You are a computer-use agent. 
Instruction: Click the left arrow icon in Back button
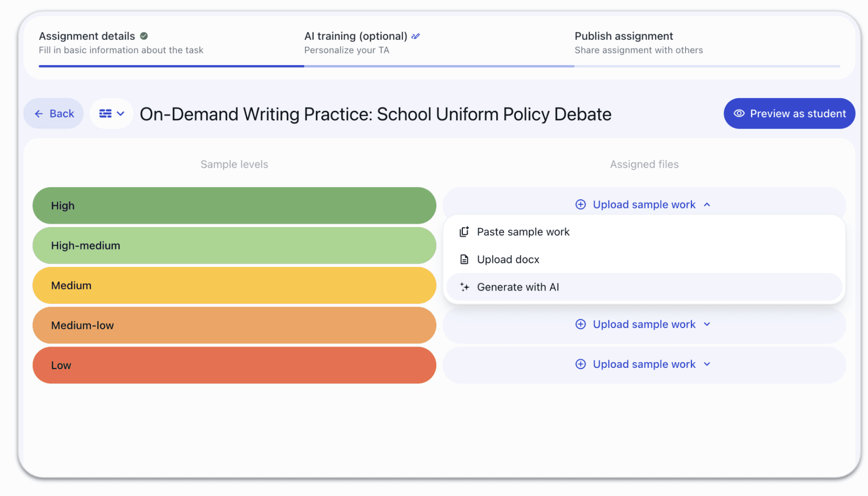(39, 114)
